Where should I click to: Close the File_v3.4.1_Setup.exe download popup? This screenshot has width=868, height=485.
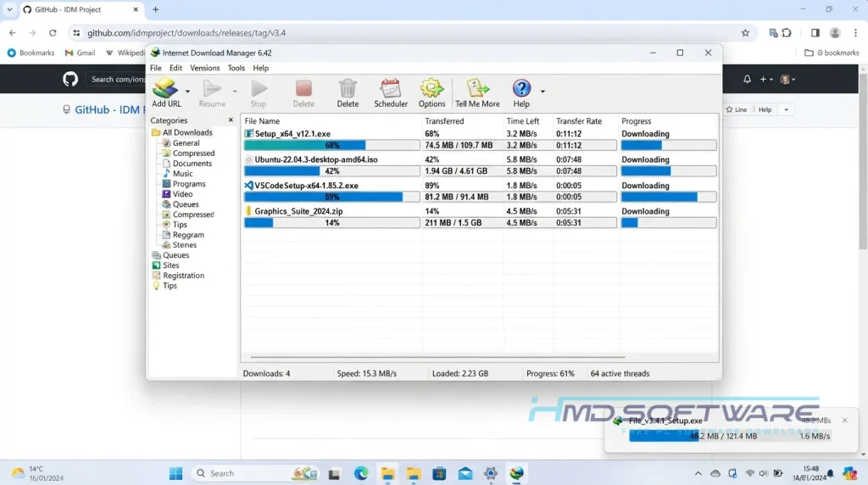845,421
